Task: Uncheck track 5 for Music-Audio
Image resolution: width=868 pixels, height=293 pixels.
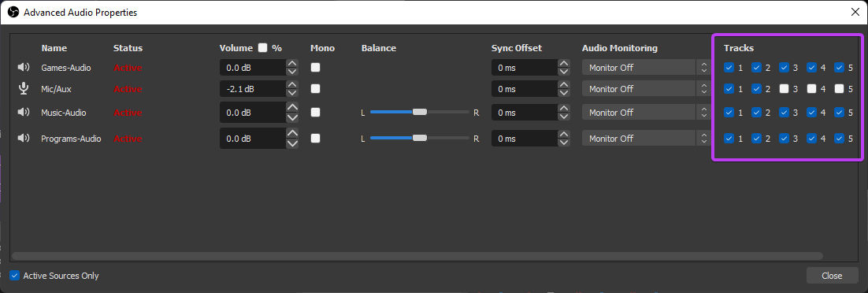Action: pyautogui.click(x=840, y=113)
